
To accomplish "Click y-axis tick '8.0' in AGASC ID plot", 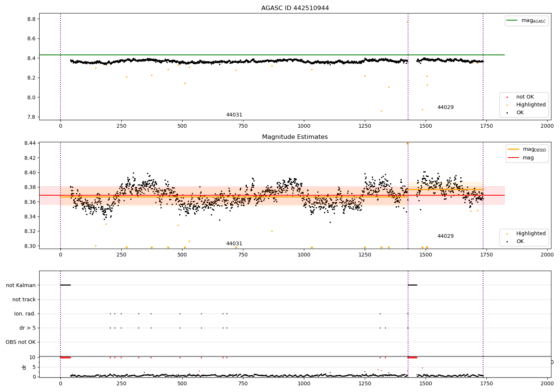I will pos(31,97).
